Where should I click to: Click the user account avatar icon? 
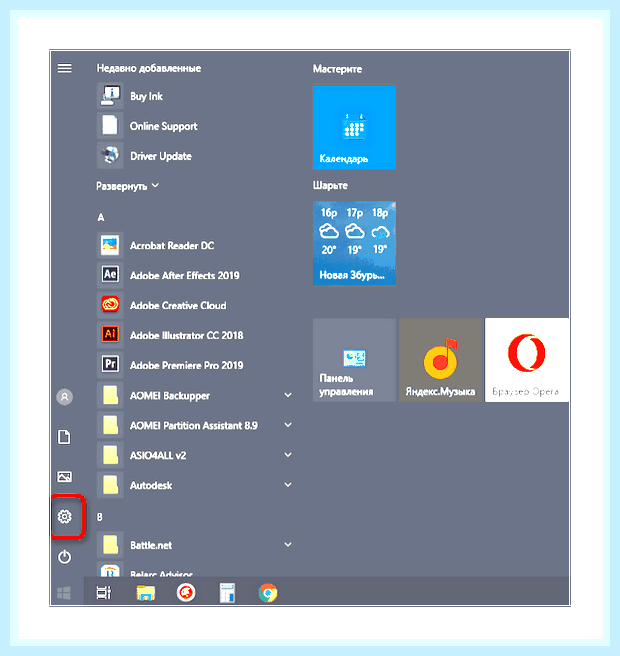click(64, 397)
